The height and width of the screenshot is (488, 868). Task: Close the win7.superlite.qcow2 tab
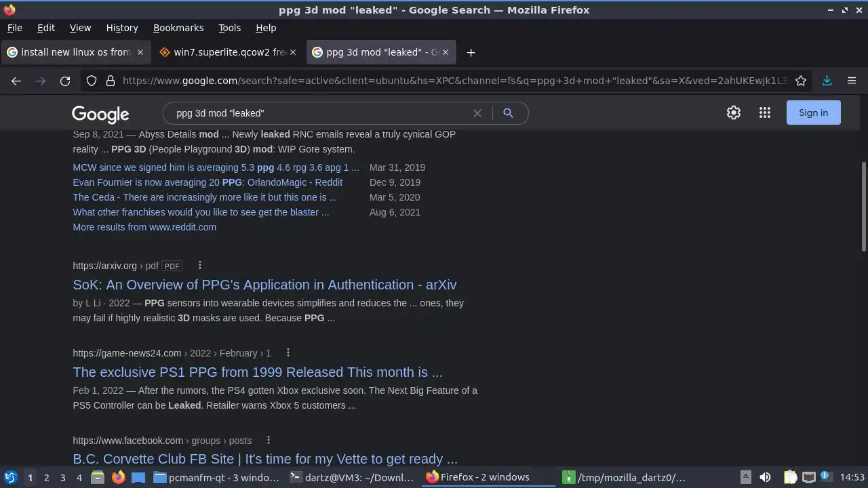[x=293, y=52]
